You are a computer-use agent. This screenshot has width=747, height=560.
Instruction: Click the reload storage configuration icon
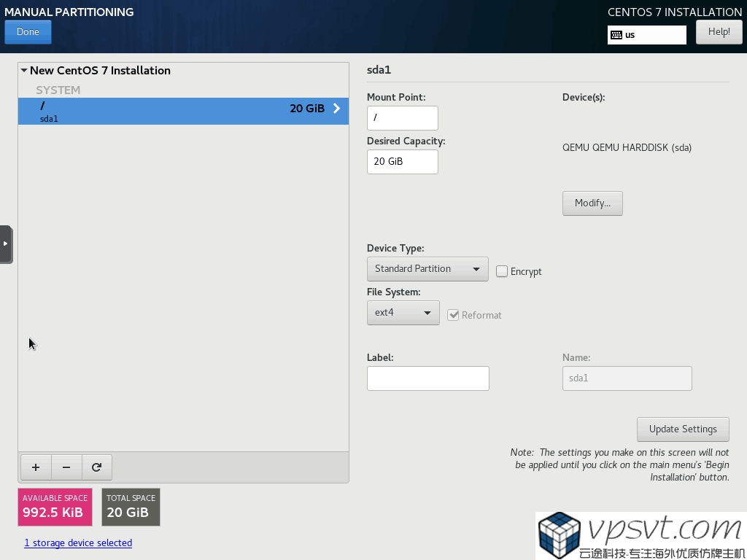click(x=96, y=467)
